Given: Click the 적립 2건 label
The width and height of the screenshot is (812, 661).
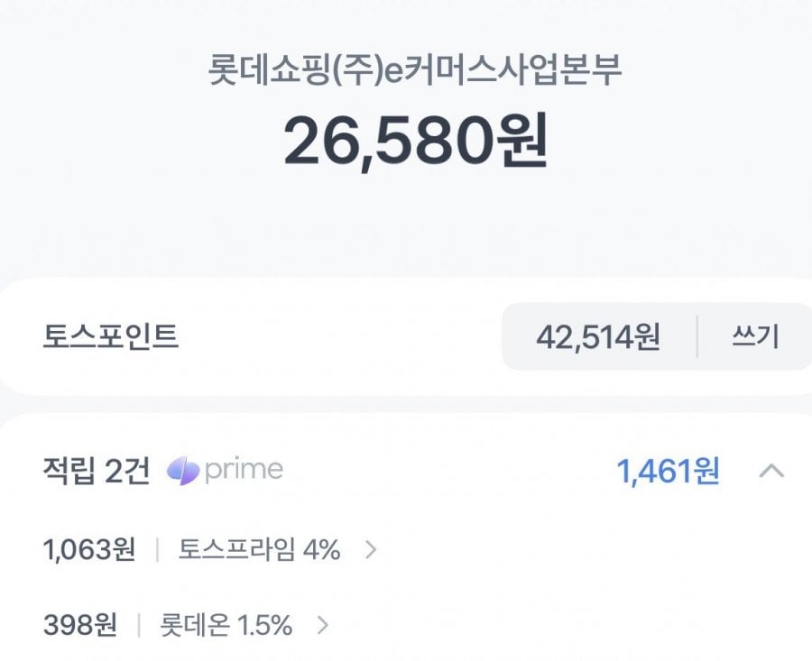Looking at the screenshot, I should (96, 471).
